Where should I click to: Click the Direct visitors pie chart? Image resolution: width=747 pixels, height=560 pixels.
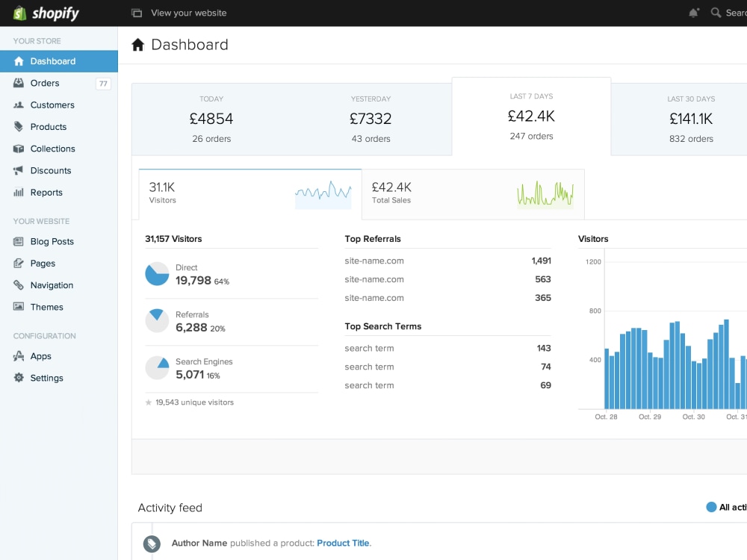coord(157,274)
